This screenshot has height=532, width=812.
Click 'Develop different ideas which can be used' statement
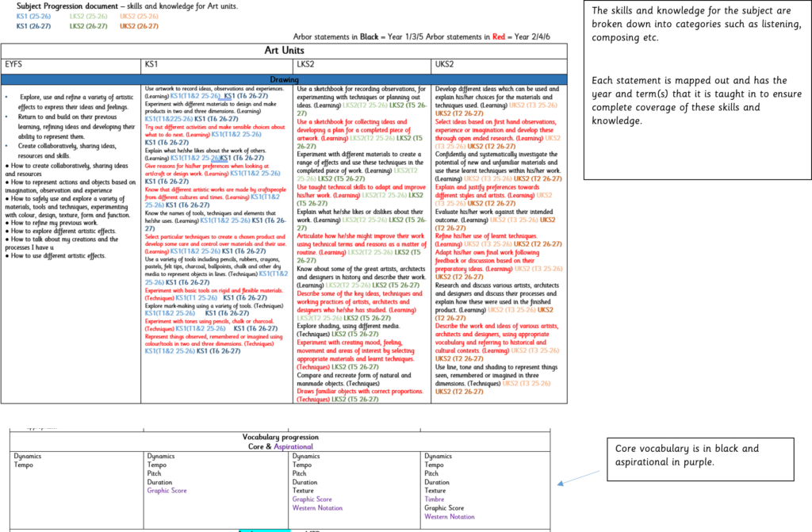point(498,101)
